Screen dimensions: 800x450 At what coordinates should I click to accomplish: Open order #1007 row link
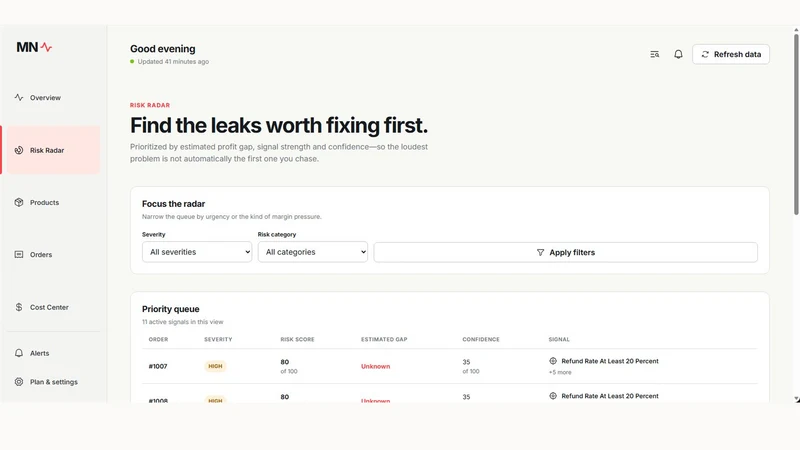tap(158, 366)
